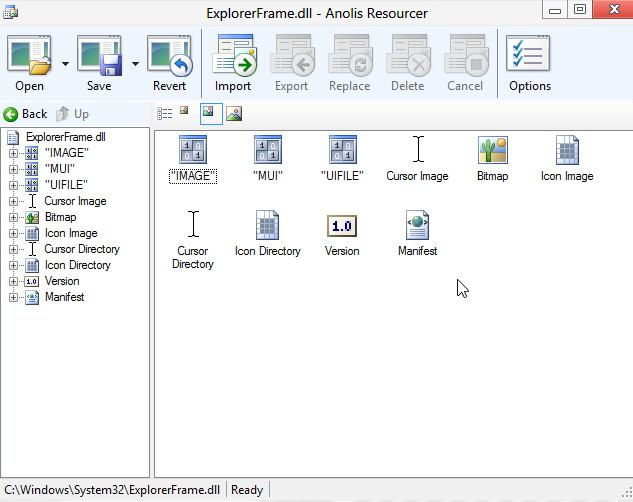Select Bitmap in the tree
The image size is (633, 502).
61,217
